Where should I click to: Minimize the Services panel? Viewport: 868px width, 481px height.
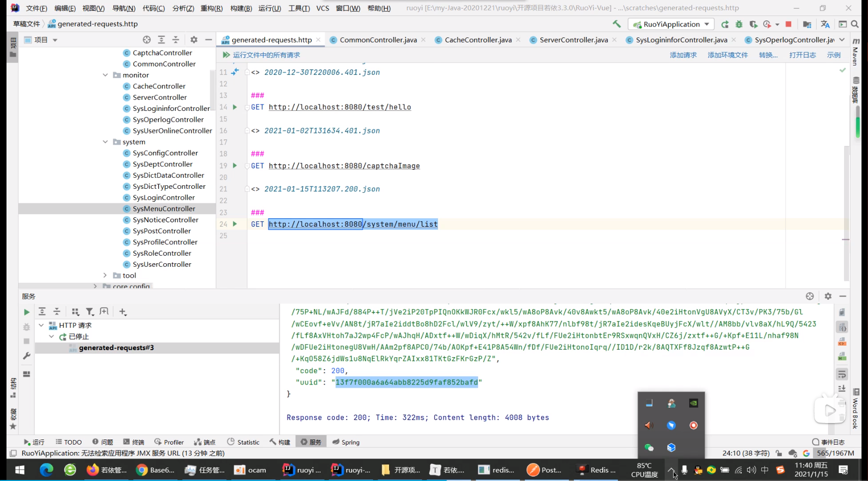pyautogui.click(x=843, y=296)
